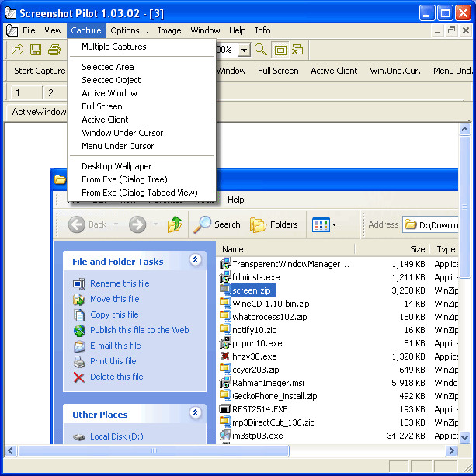Click the horizontal scrollbar left arrow
The width and height of the screenshot is (476, 476).
click(11, 450)
